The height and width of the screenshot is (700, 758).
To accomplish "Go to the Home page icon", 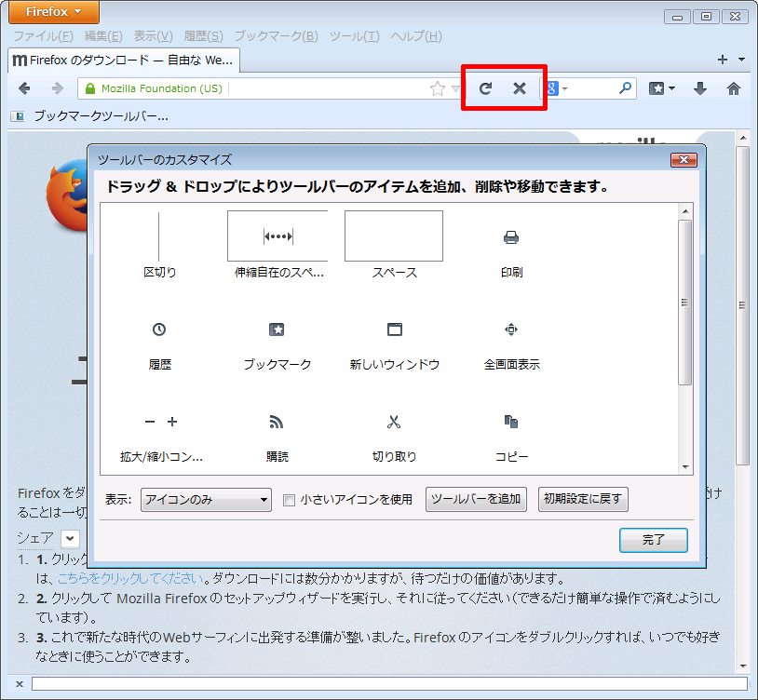I will point(734,88).
